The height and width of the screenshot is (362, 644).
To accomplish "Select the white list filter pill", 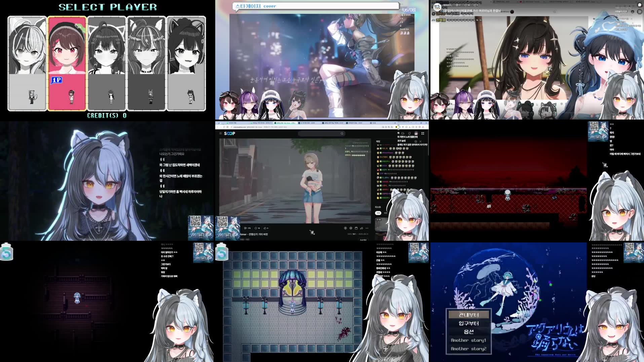I will click(378, 213).
